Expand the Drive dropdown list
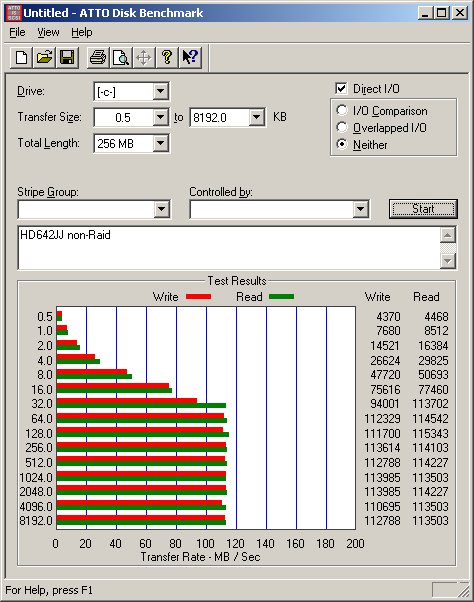 click(x=161, y=91)
